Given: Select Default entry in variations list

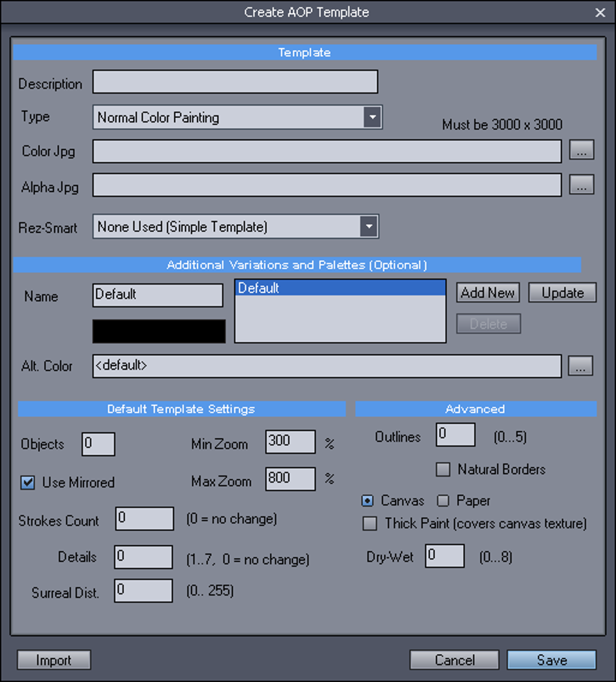Looking at the screenshot, I should tap(341, 288).
